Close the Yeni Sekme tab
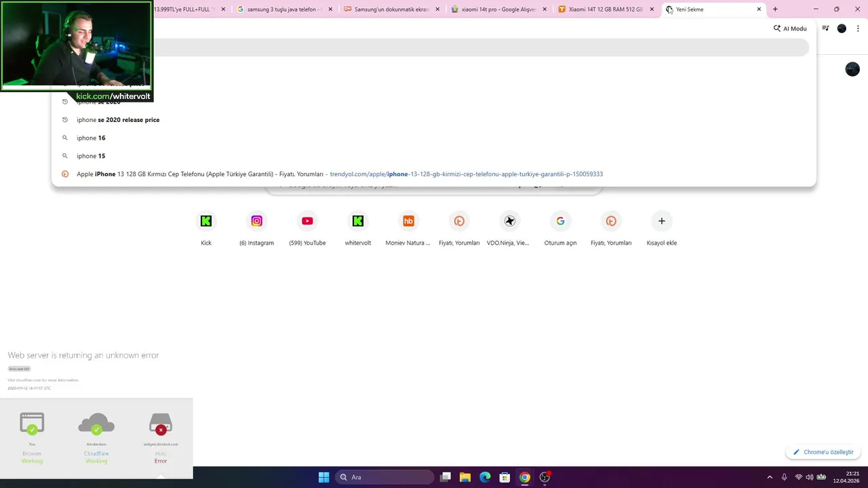 pyautogui.click(x=759, y=9)
